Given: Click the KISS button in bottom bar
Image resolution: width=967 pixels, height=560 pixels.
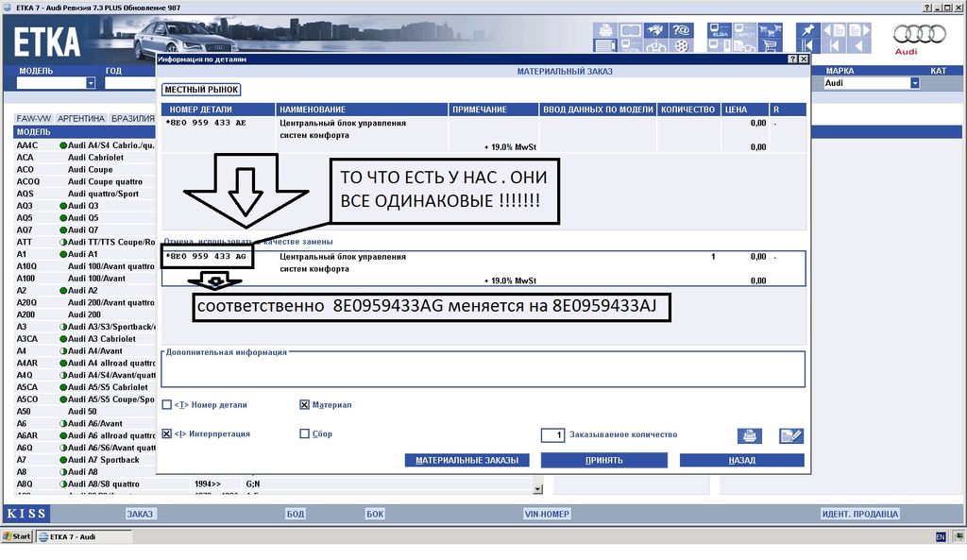Looking at the screenshot, I should [x=26, y=514].
